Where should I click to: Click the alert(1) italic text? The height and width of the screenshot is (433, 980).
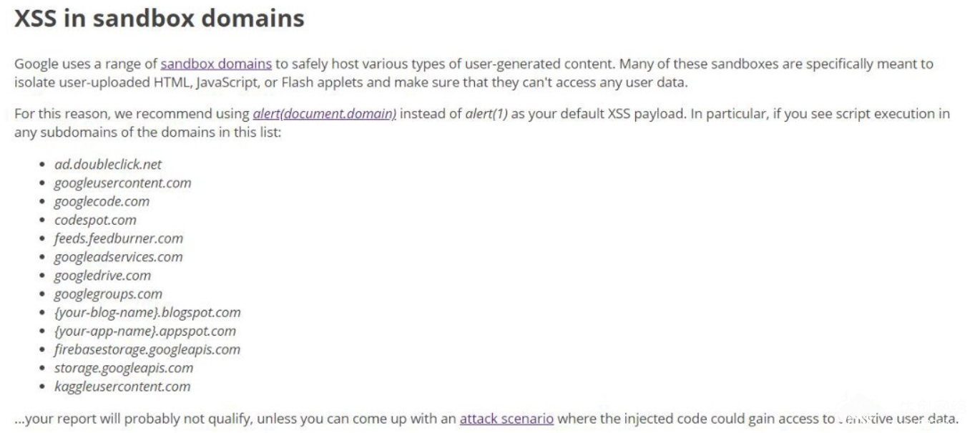(x=486, y=114)
